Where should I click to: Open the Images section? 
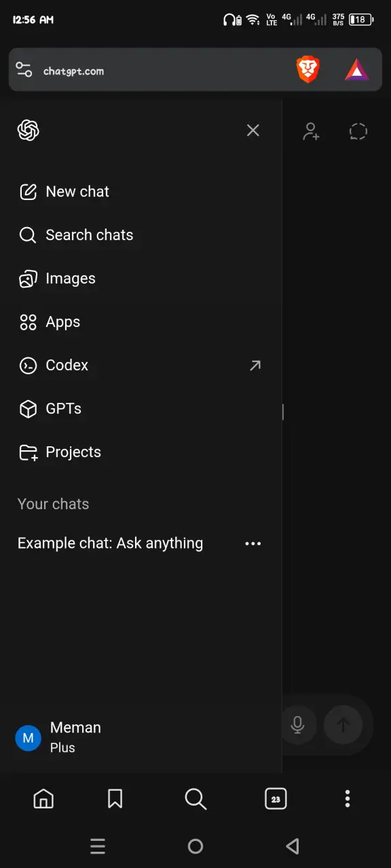(x=141, y=279)
